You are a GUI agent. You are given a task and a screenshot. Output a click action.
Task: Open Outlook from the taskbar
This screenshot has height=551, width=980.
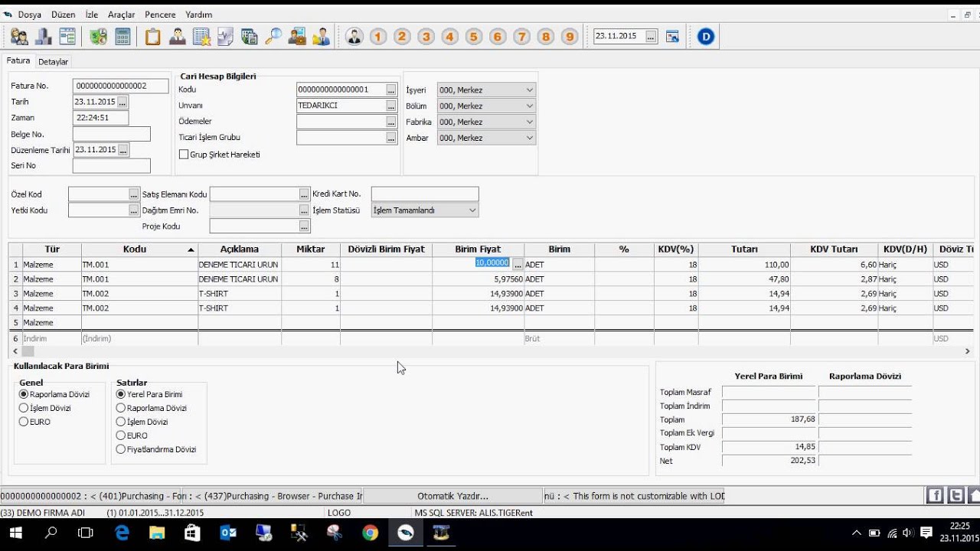(x=228, y=533)
